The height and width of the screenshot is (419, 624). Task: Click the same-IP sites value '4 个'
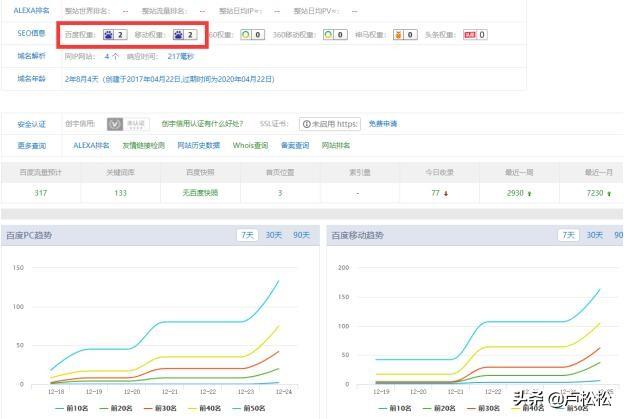click(x=111, y=57)
